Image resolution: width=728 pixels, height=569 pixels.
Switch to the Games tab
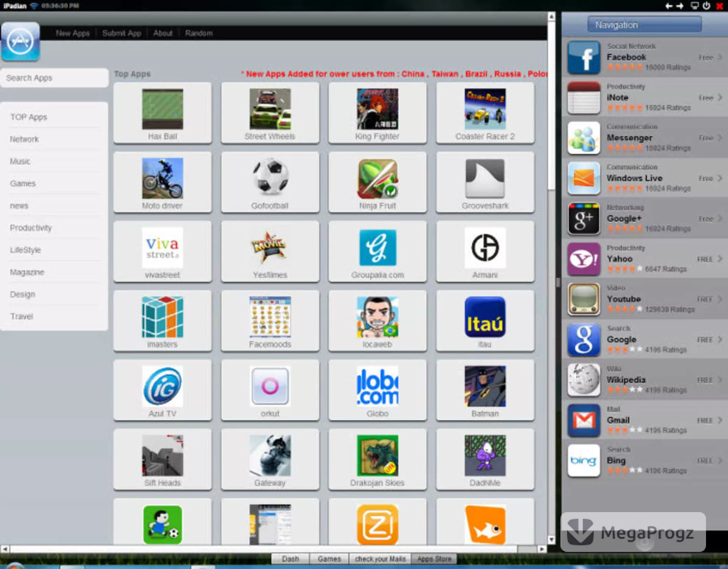tap(329, 559)
